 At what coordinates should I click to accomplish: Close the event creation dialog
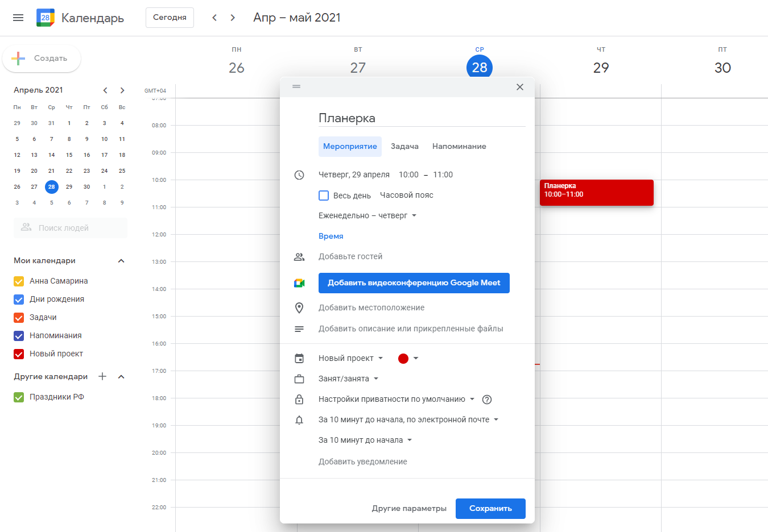click(x=519, y=87)
